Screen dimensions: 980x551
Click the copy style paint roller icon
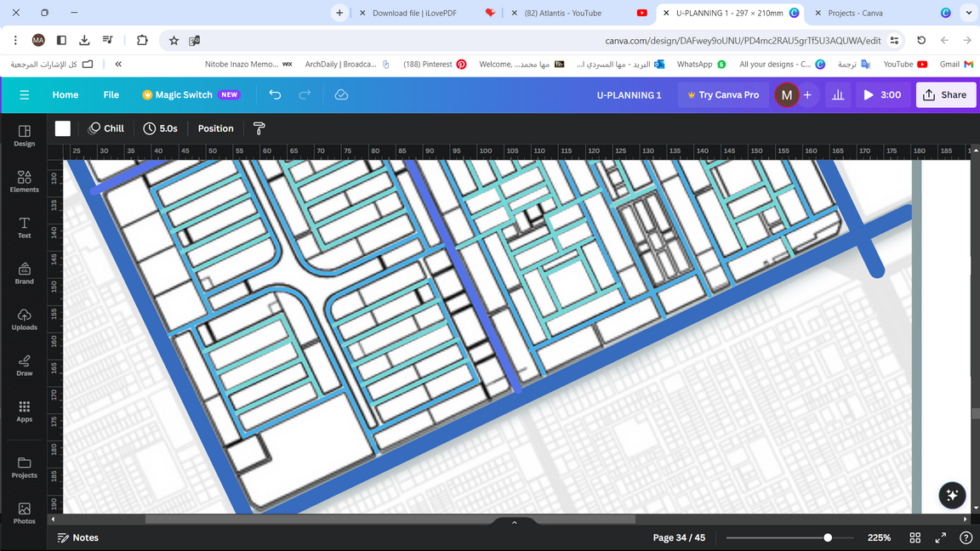pyautogui.click(x=259, y=128)
